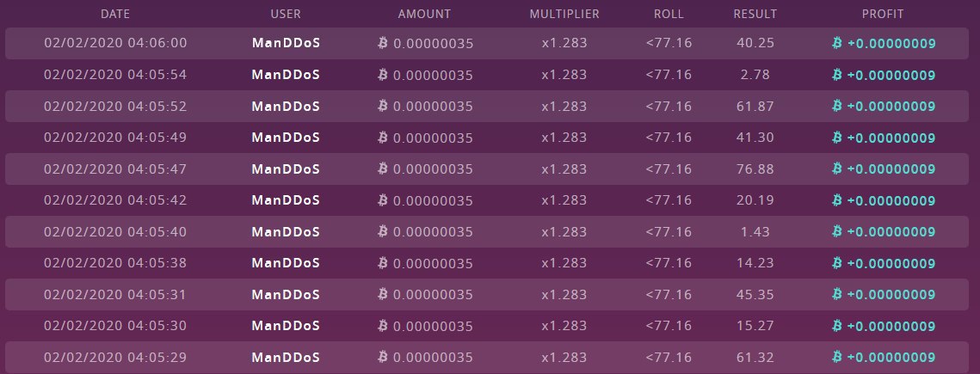Select the result value 61.87
Screen dimensions: 980x374
[755, 106]
